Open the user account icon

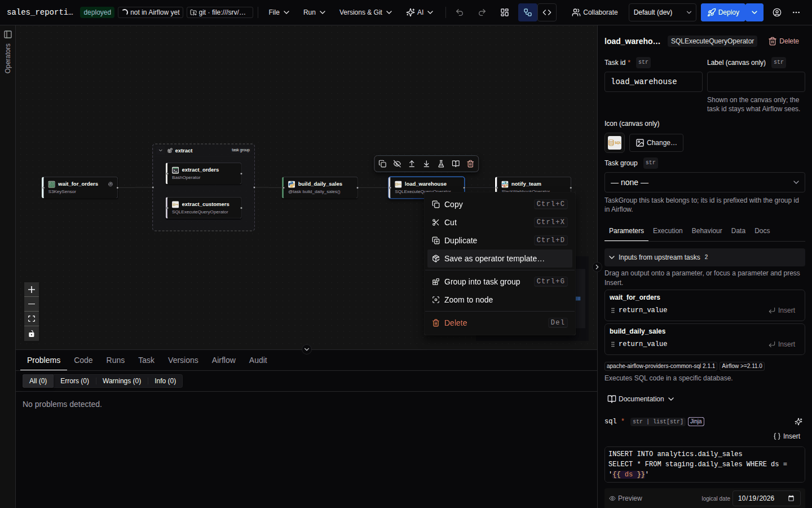click(x=777, y=12)
